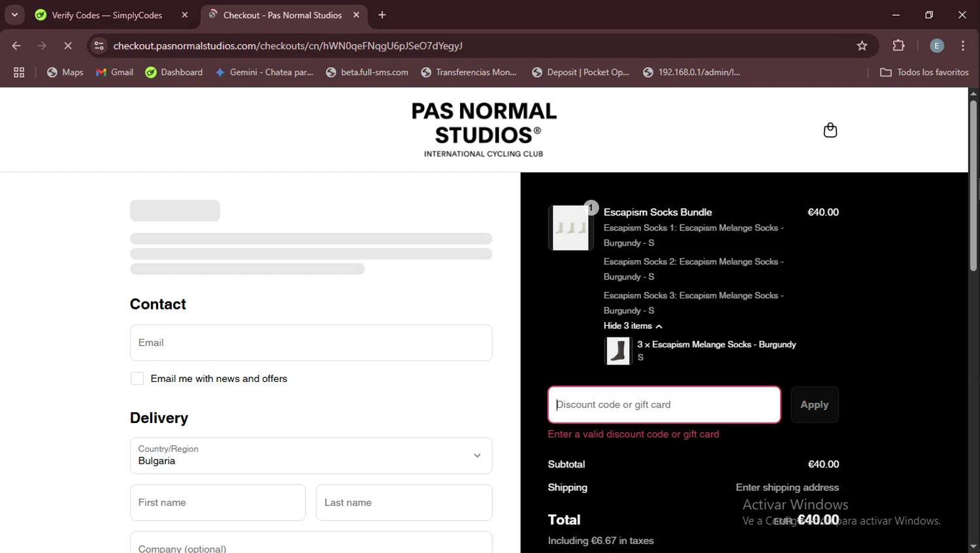Enable Email me with news and offers

(137, 379)
